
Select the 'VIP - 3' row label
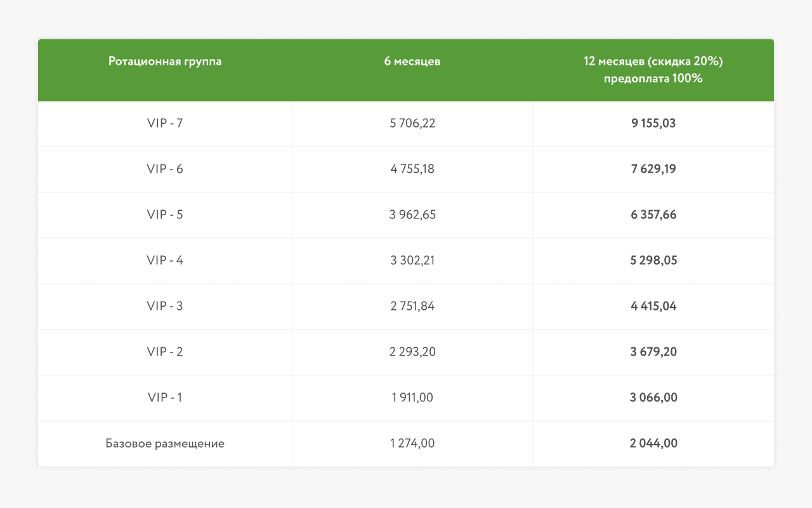click(x=165, y=307)
